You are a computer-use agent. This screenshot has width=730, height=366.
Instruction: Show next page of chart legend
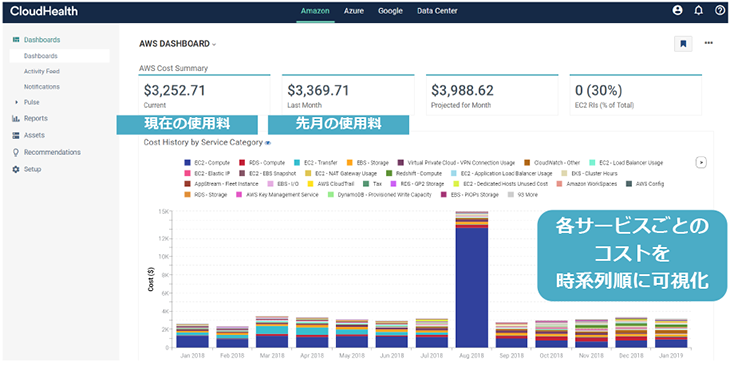point(701,162)
